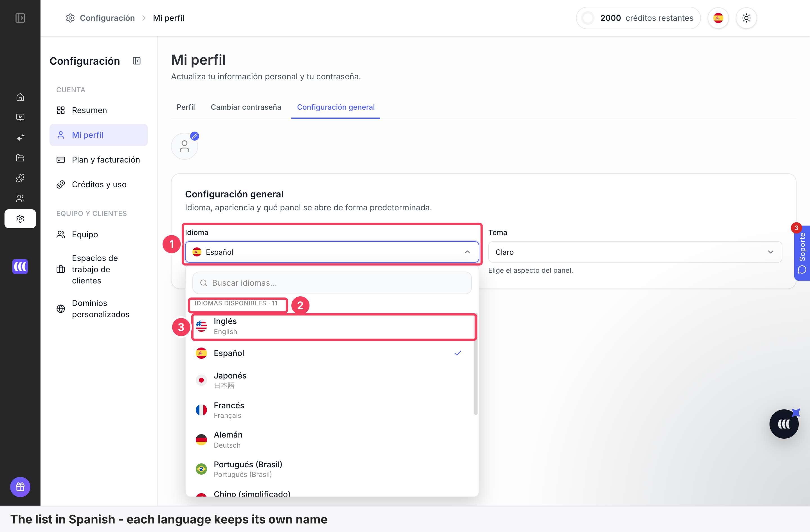Open Espacios de trabajo de clientes
The width and height of the screenshot is (810, 532).
pos(99,269)
